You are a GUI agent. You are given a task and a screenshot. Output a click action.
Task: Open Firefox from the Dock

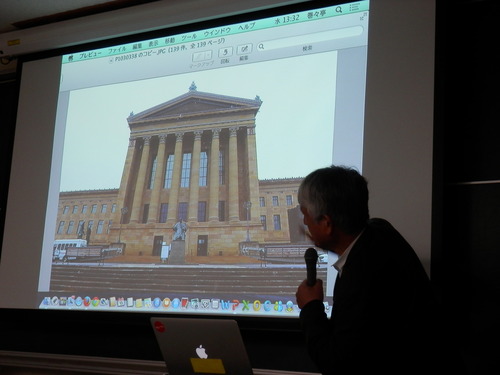pos(87,302)
